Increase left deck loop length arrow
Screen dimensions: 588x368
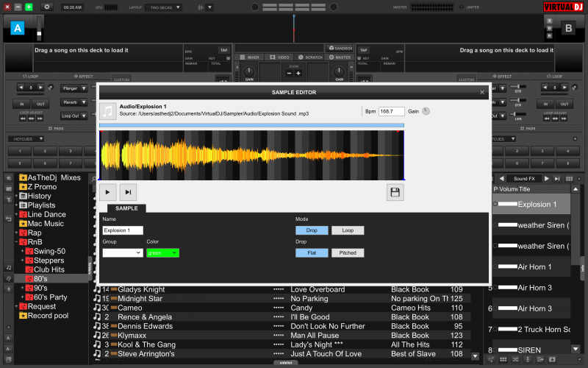(x=40, y=88)
